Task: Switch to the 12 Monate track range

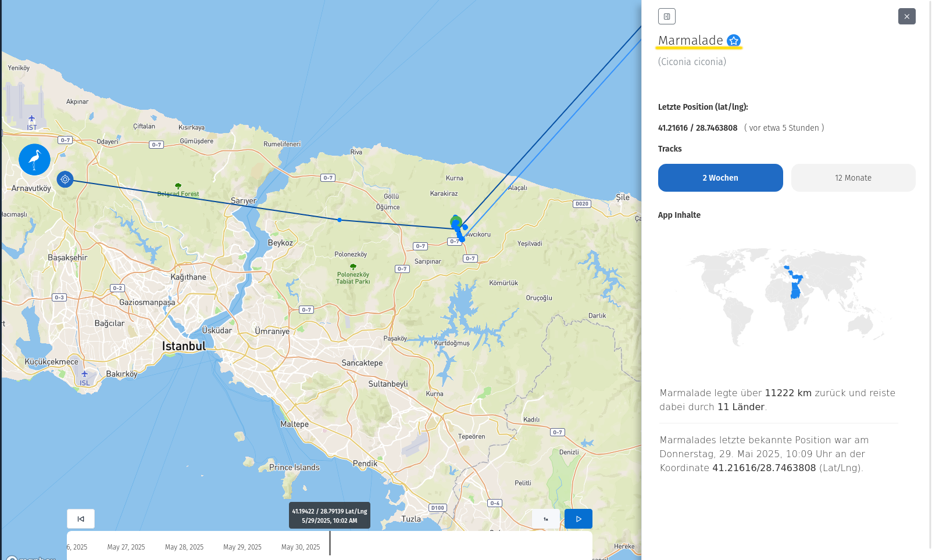Action: point(853,178)
